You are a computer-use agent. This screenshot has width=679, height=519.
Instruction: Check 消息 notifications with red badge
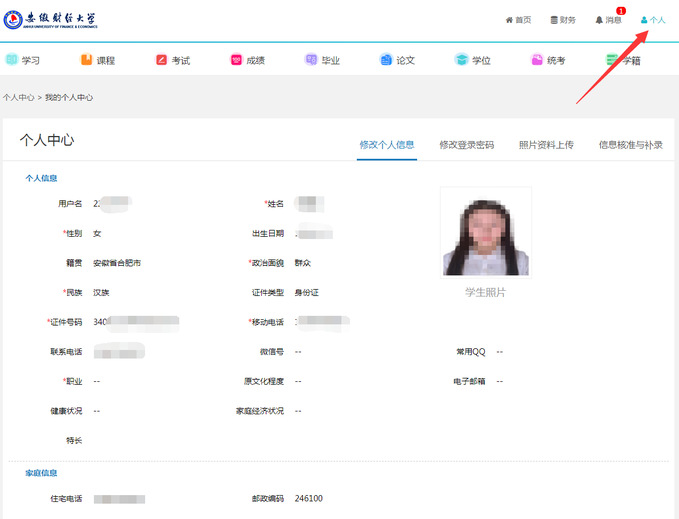point(608,20)
